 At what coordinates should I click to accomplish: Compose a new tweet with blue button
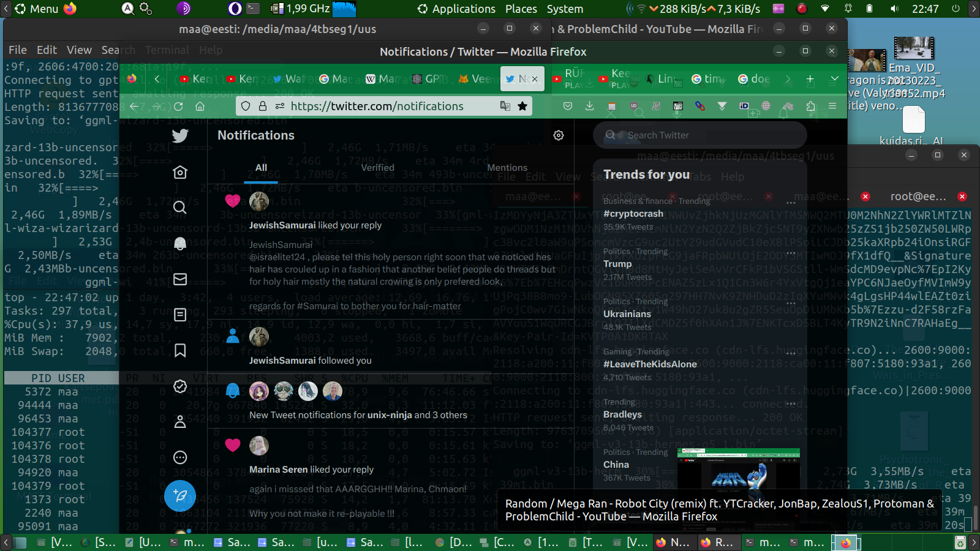(x=180, y=496)
